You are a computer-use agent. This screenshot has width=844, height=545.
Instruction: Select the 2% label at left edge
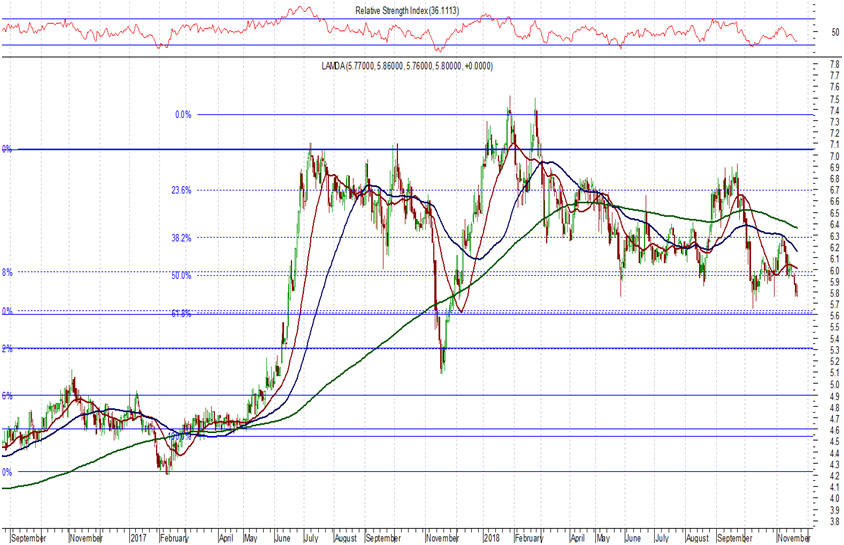(x=6, y=348)
